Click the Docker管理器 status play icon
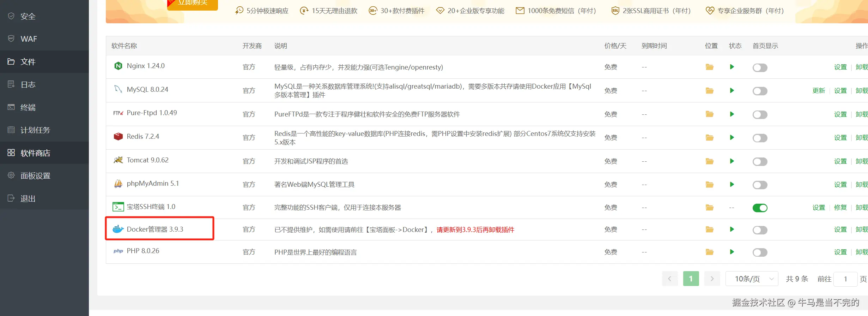Image resolution: width=868 pixels, height=316 pixels. (x=732, y=229)
